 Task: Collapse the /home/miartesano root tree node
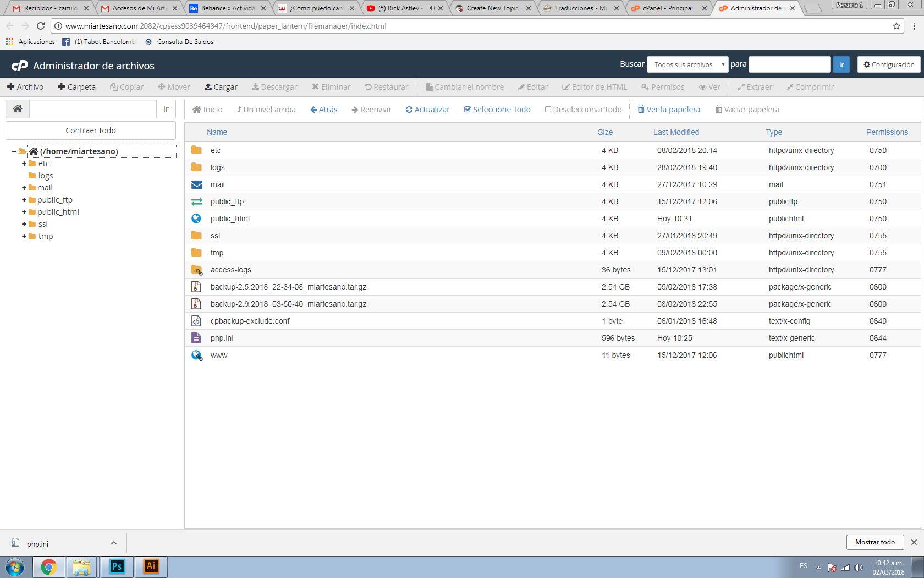14,151
